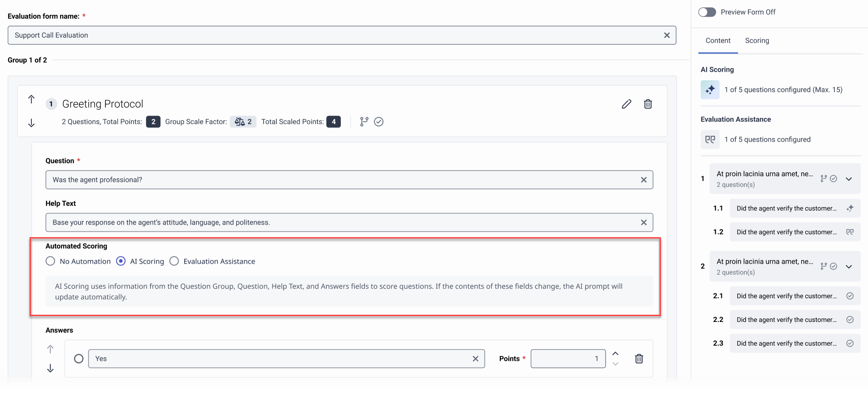Click the 'Group 1 of 2' label
Viewport: 868px width, 395px height.
tap(27, 60)
